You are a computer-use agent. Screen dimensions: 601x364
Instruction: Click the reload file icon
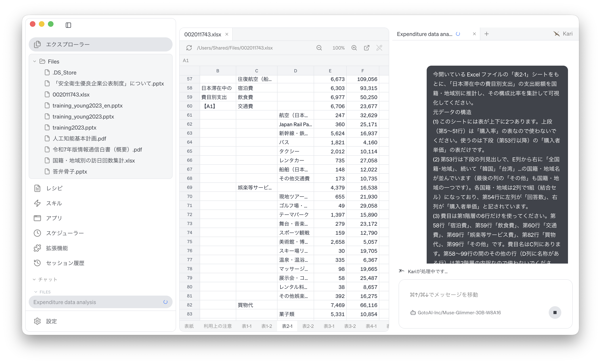coord(189,48)
